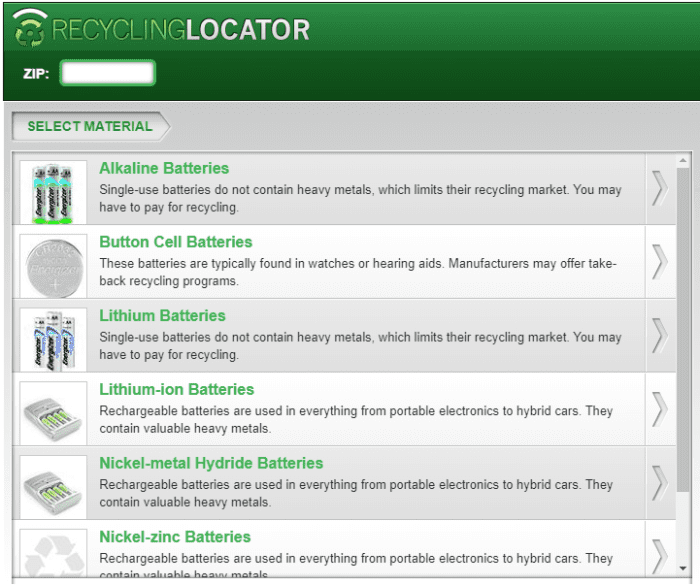Click the ZIP code input field
This screenshot has height=585, width=700.
(108, 73)
